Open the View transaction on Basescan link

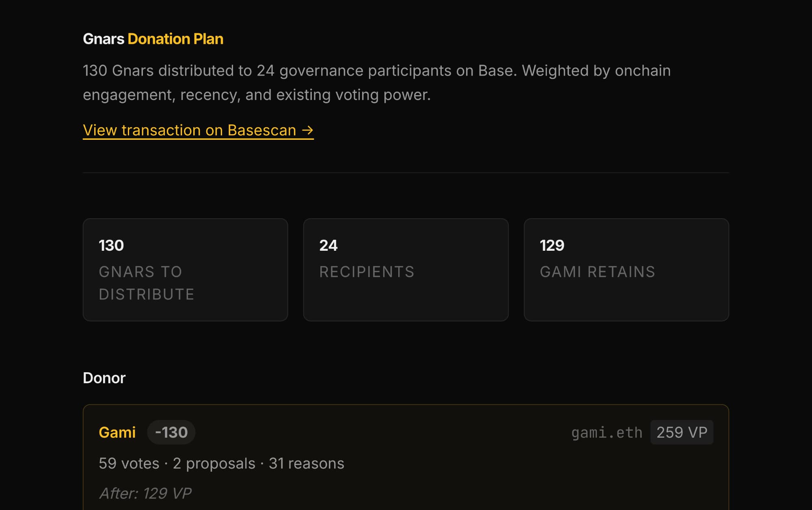[x=189, y=130]
